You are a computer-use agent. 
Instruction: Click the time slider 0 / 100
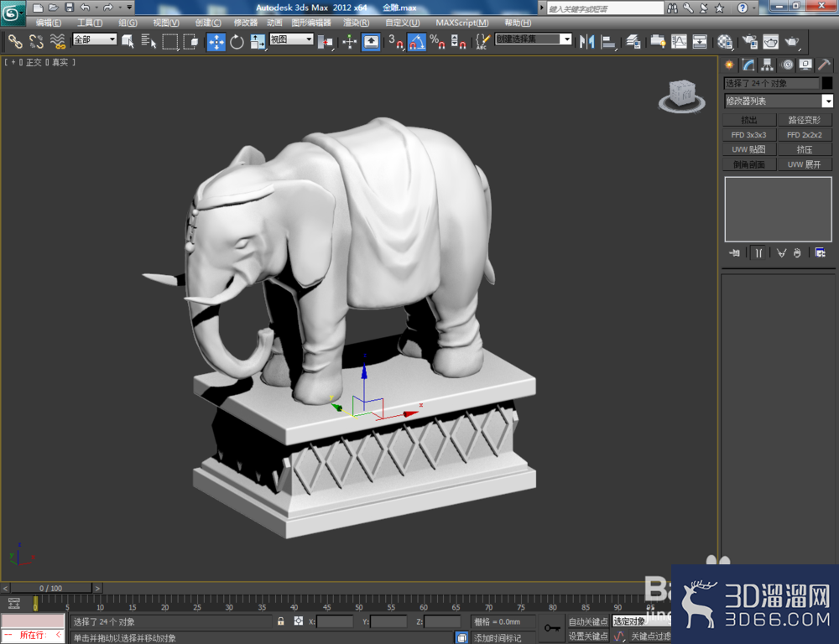tap(51, 588)
